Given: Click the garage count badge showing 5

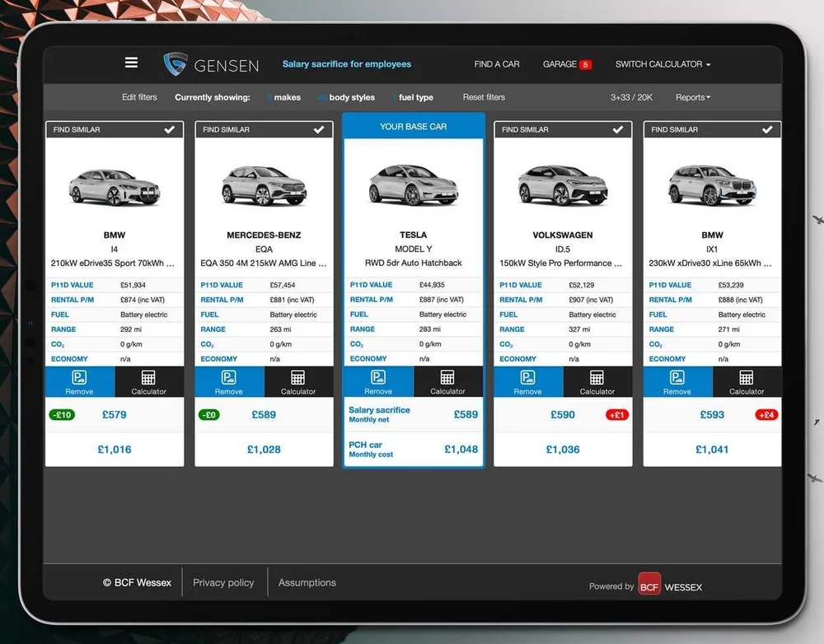Looking at the screenshot, I should tap(585, 64).
